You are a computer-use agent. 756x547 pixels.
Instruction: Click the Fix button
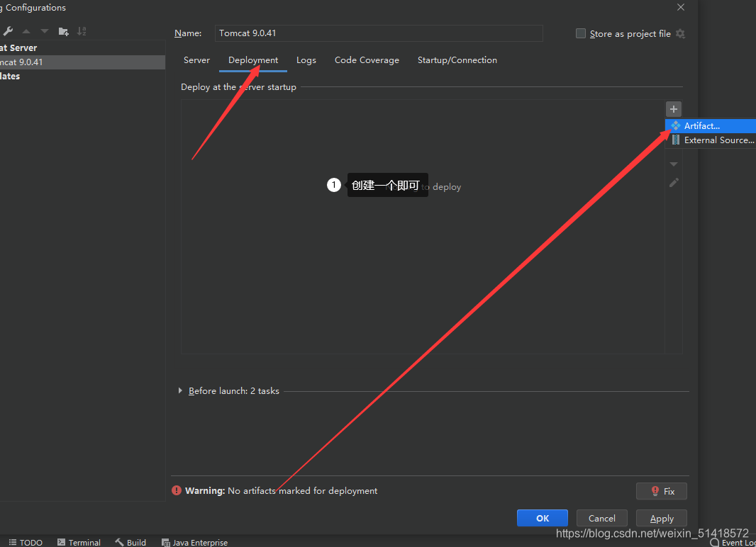pyautogui.click(x=662, y=491)
